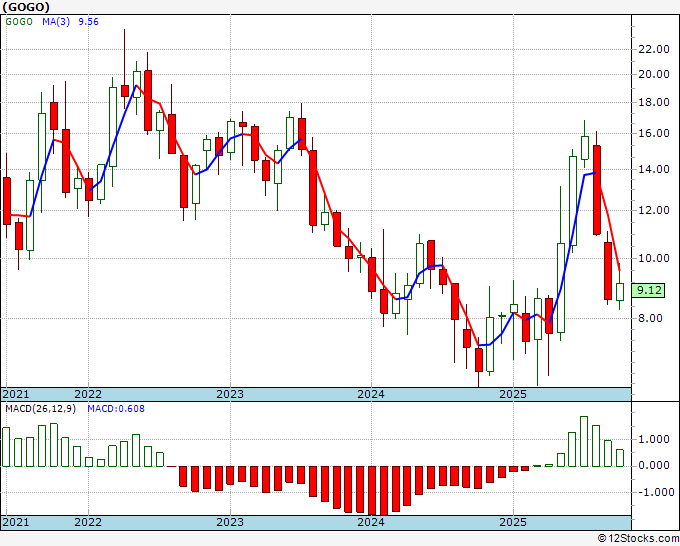Click the 1.000 MACD axis label

(654, 439)
